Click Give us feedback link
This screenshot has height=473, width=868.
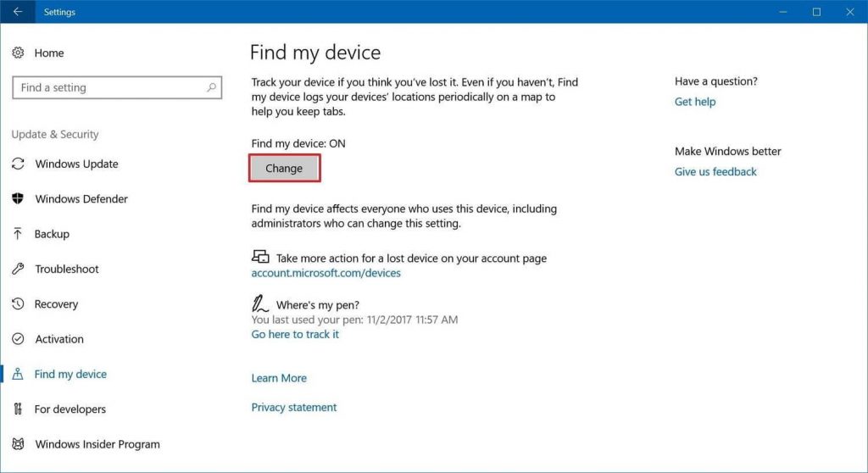click(x=715, y=172)
